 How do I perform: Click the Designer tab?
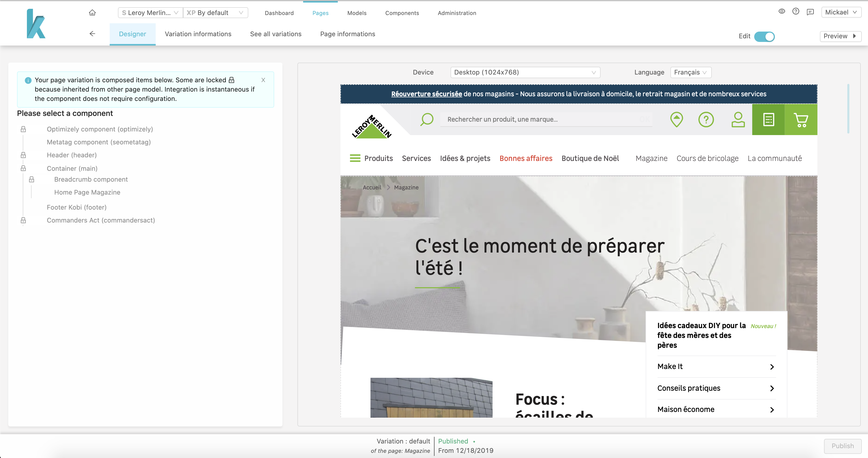(132, 34)
